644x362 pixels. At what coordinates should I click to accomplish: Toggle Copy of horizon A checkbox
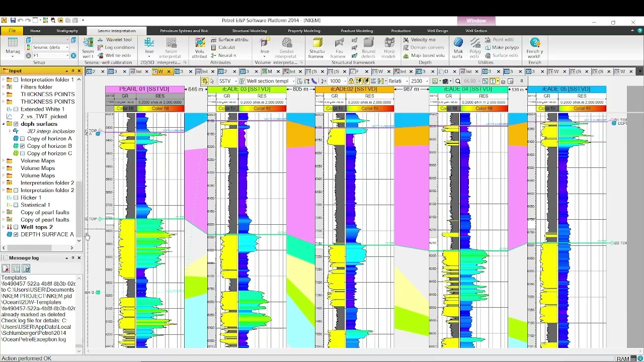[22, 139]
